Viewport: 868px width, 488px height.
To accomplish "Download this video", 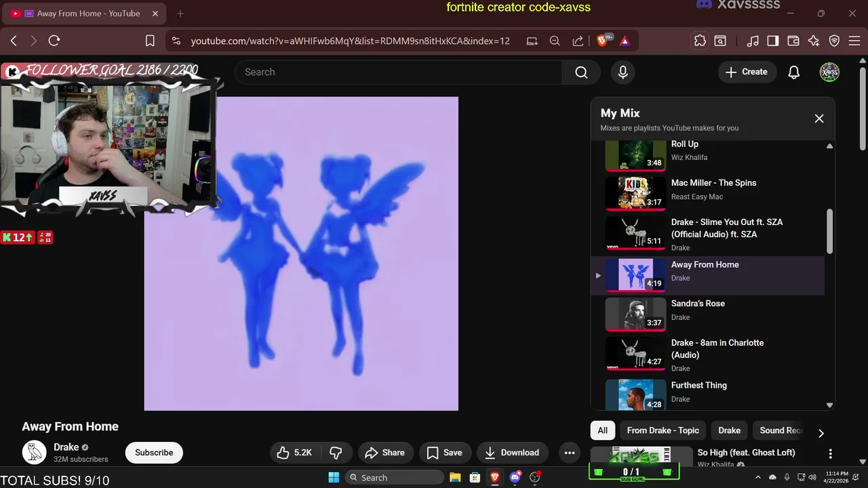I will pos(512,453).
